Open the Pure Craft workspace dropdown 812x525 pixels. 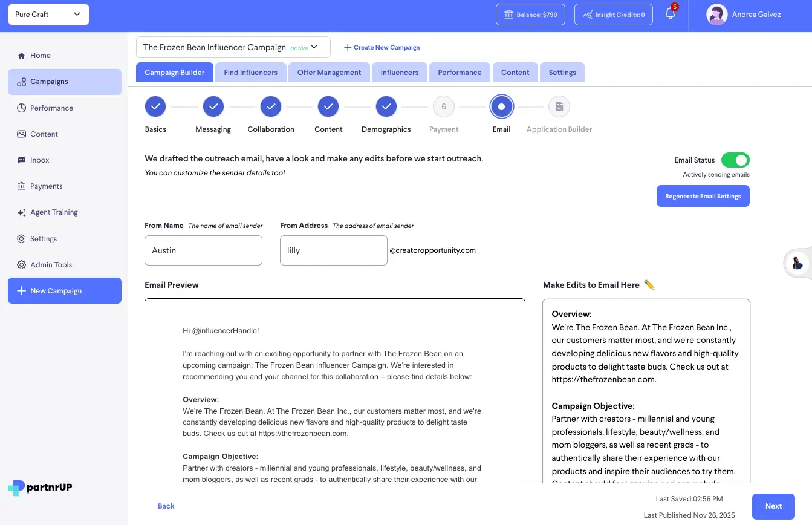pos(48,13)
